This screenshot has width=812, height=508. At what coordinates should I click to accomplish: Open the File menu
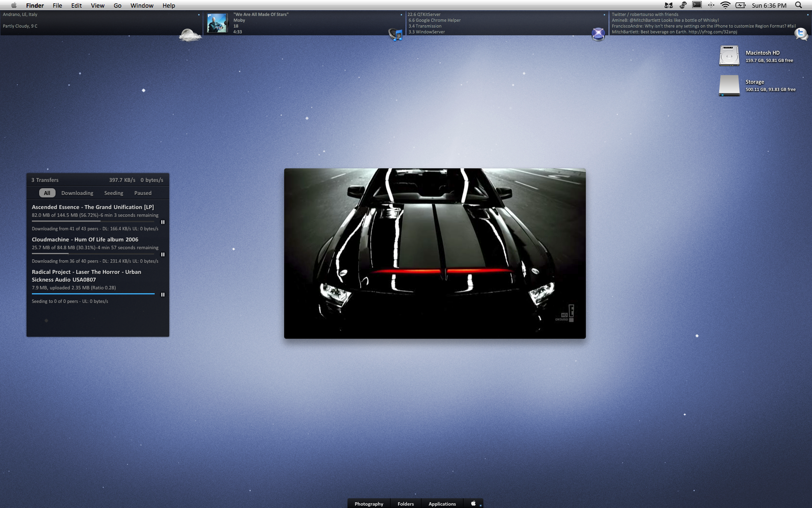58,5
